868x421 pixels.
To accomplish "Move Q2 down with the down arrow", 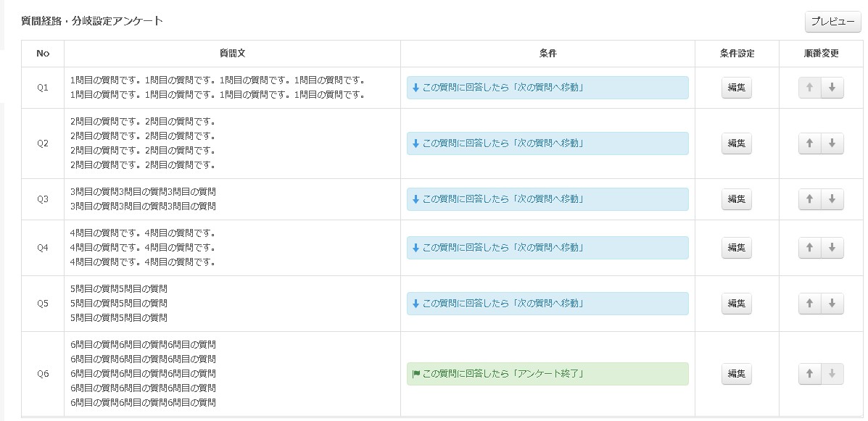I will (x=832, y=143).
